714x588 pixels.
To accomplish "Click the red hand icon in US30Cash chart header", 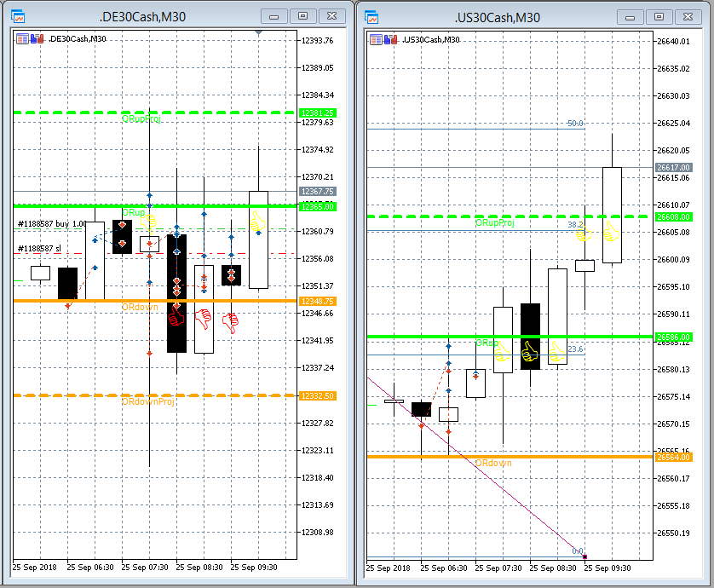I will tap(394, 39).
